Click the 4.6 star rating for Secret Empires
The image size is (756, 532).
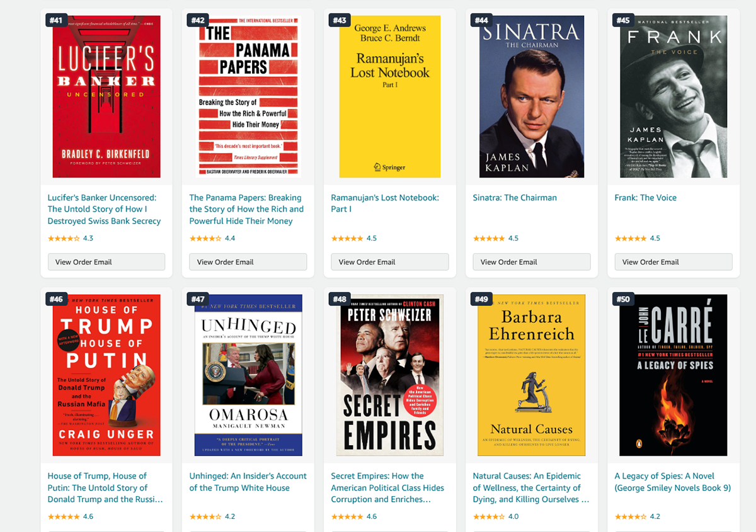tap(354, 516)
